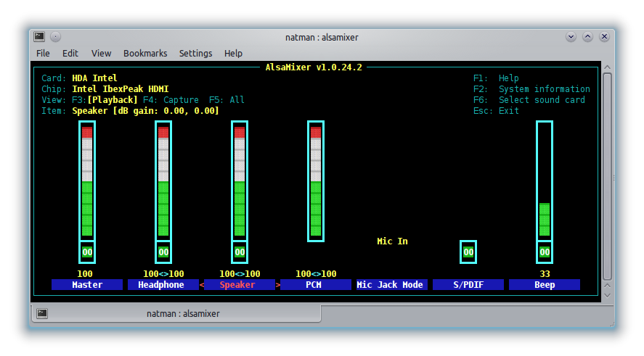644x356 pixels.
Task: Open the View menu
Action: coord(101,54)
